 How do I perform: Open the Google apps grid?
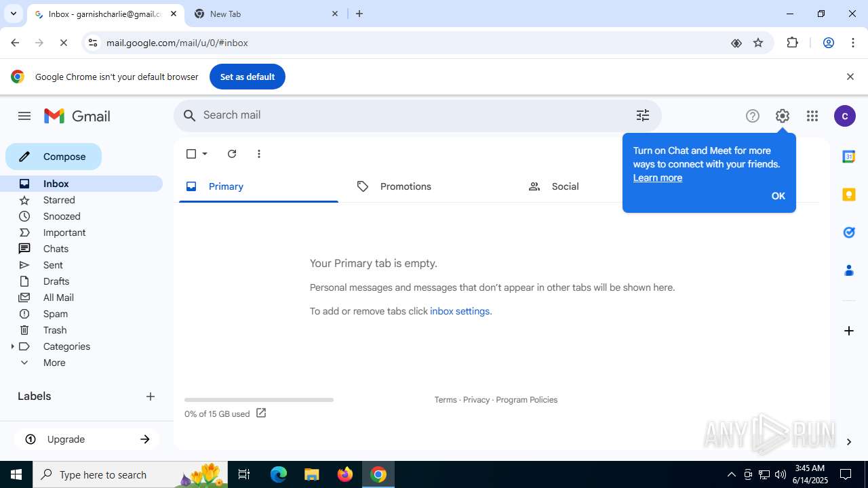click(812, 116)
